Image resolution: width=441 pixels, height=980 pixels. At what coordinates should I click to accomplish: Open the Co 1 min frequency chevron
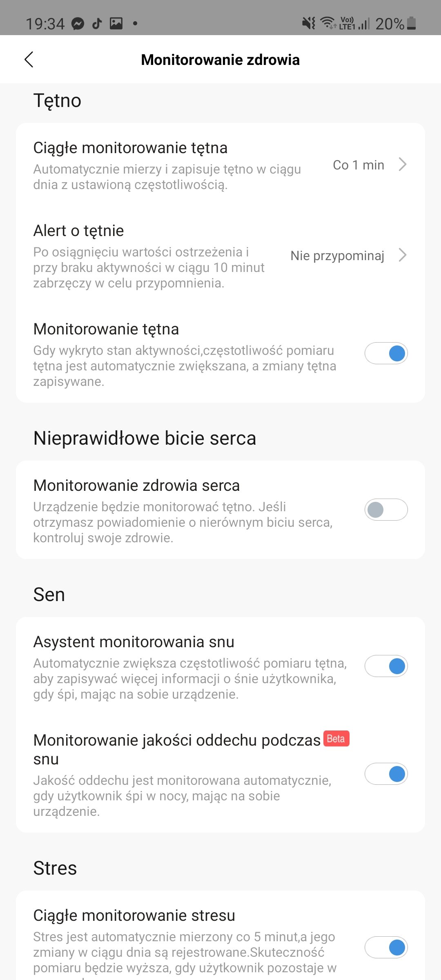click(x=403, y=164)
